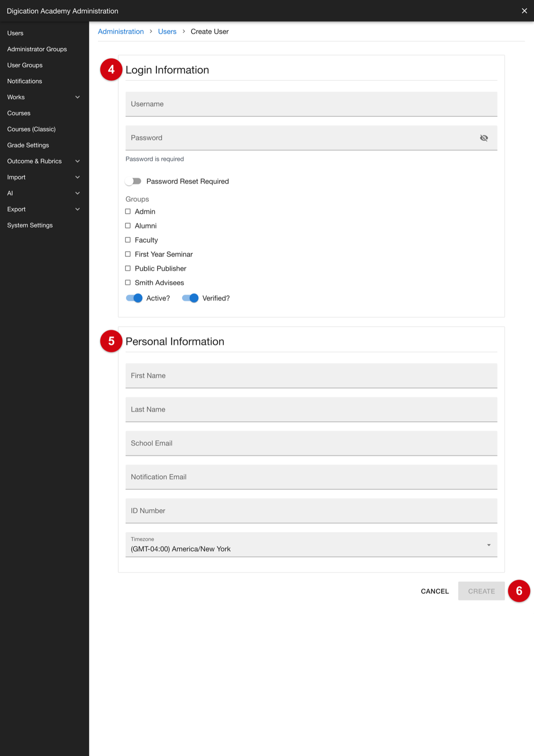Enable the Password Reset Required switch

(x=133, y=181)
